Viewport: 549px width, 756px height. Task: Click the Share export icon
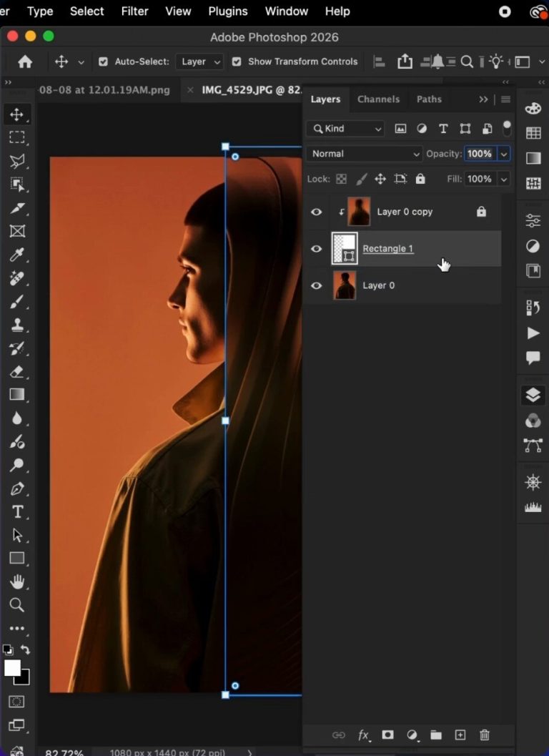(x=405, y=62)
